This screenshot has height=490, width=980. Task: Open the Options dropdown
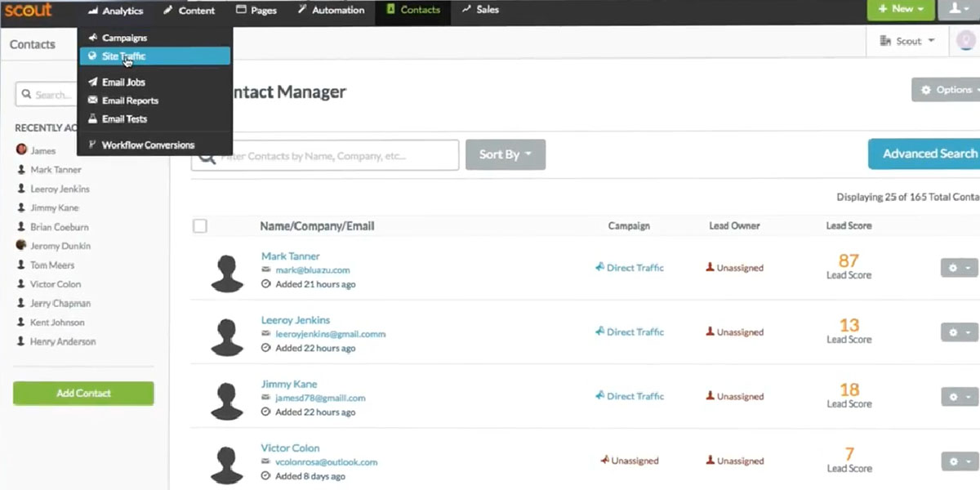pyautogui.click(x=947, y=90)
